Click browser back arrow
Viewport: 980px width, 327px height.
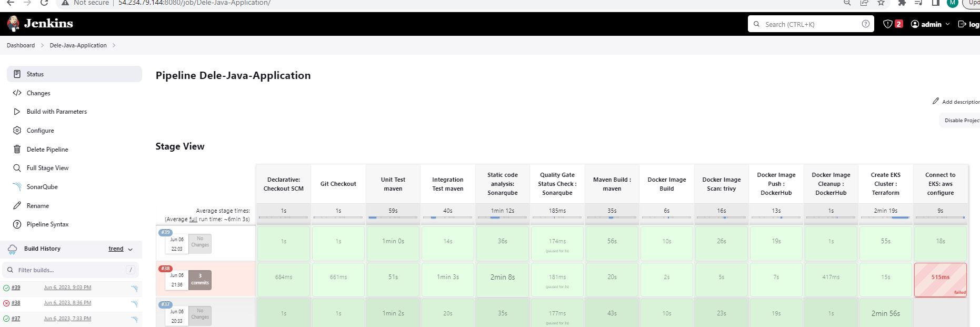(x=10, y=3)
